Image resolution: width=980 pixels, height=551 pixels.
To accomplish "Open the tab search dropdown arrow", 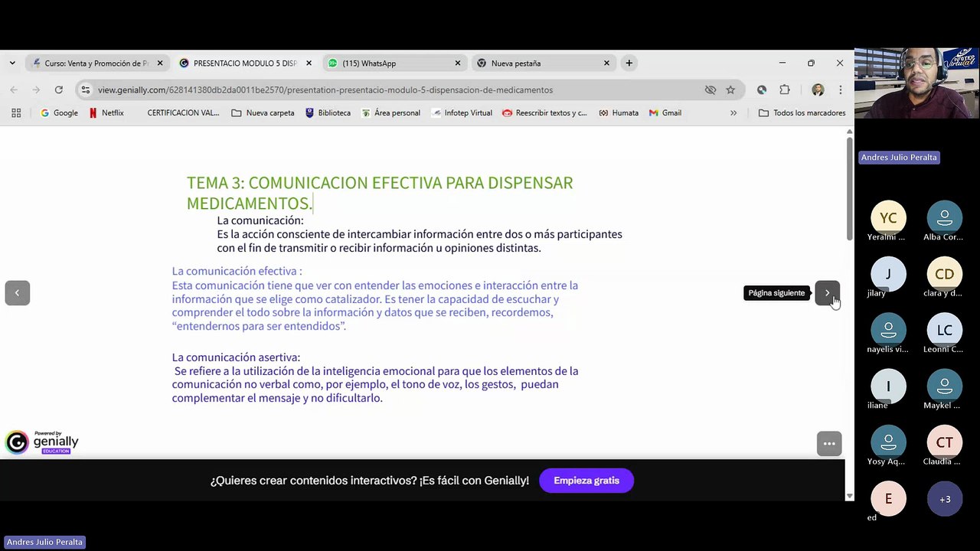I will click(x=12, y=63).
